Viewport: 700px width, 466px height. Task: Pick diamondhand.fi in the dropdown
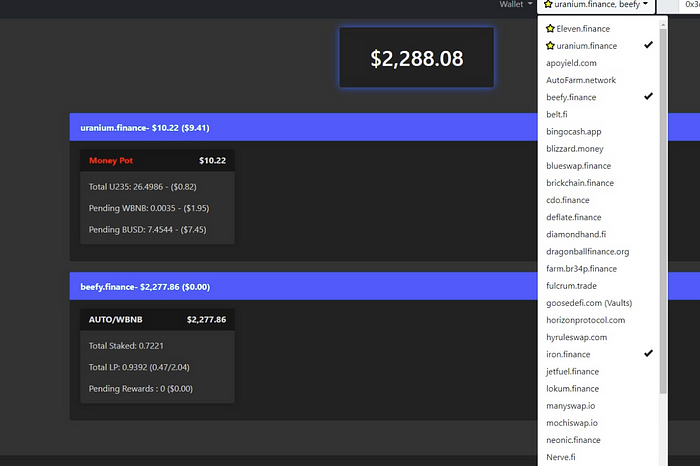click(x=576, y=234)
